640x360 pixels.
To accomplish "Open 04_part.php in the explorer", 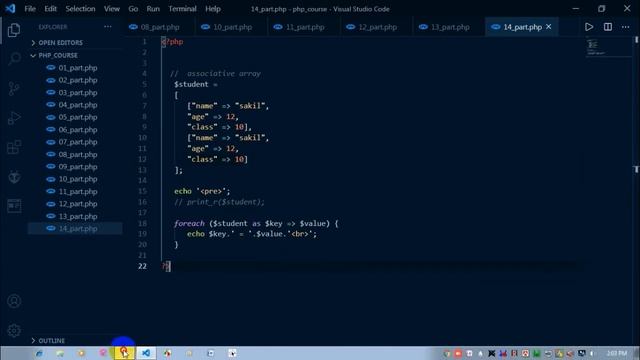I will (x=78, y=105).
